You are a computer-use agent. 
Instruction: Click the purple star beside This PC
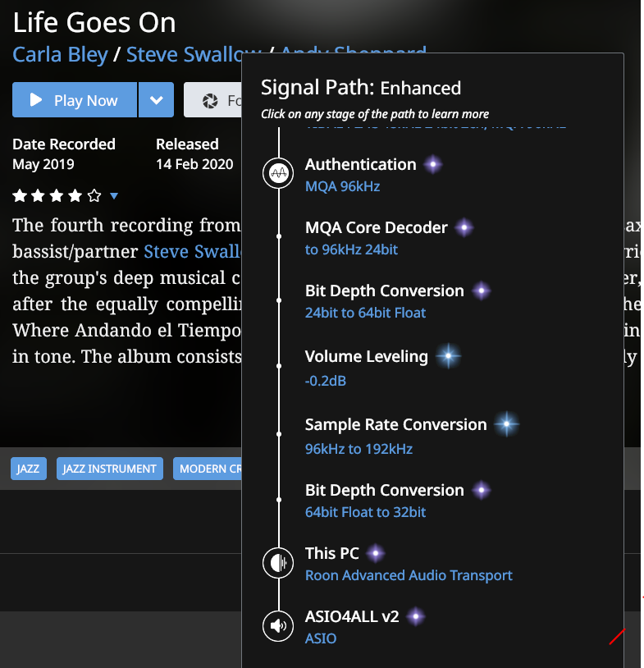[x=376, y=553]
